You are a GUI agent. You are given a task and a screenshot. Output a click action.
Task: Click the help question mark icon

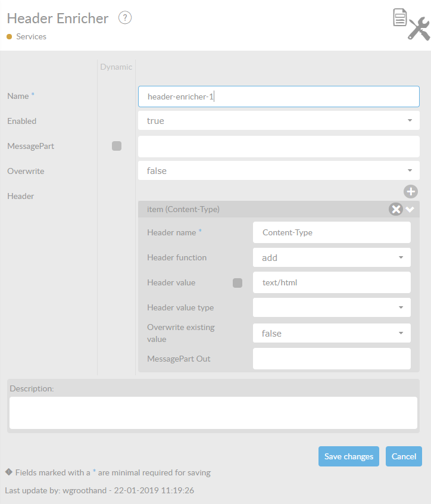tap(124, 18)
